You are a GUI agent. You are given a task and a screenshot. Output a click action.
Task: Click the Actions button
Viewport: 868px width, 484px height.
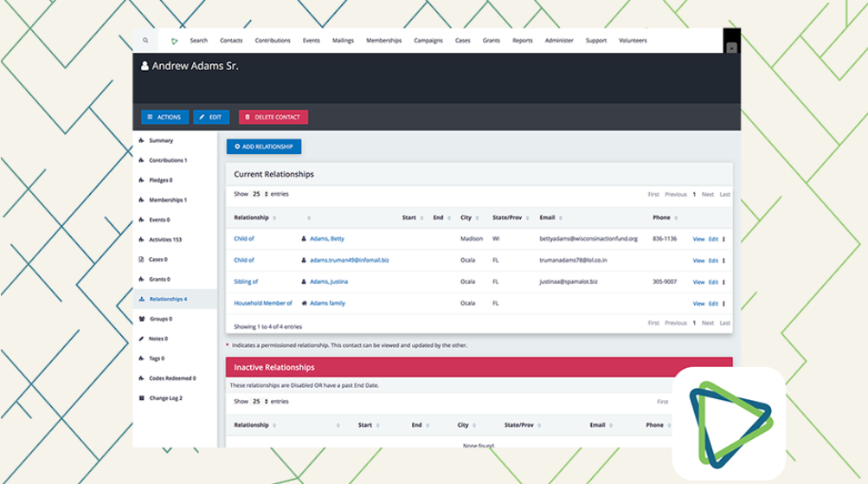pos(164,118)
